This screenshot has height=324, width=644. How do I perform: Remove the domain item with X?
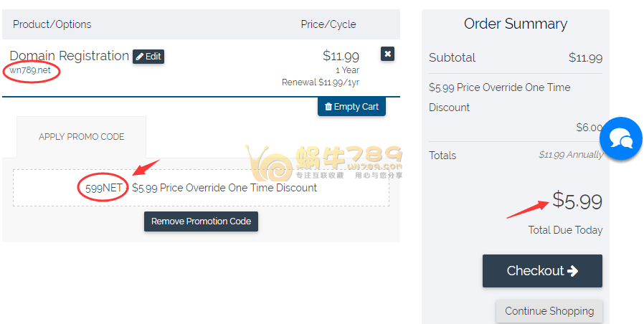click(x=387, y=54)
